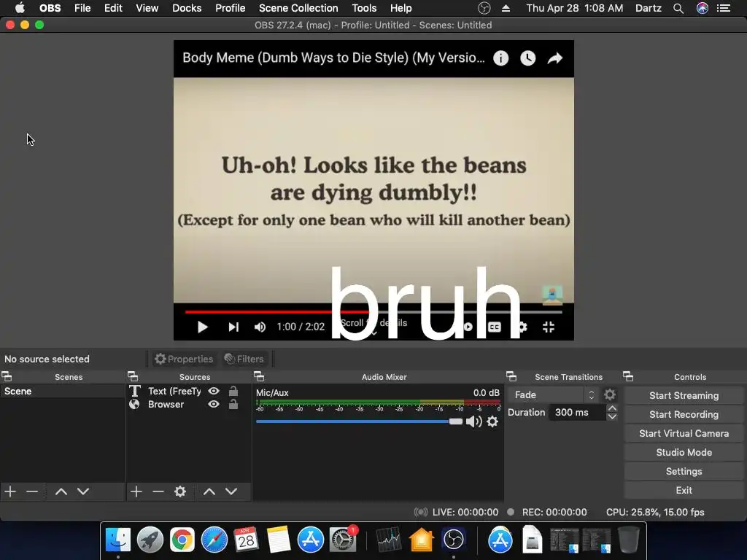Move scene down arrow in Scenes panel
This screenshot has height=560, width=747.
83,491
